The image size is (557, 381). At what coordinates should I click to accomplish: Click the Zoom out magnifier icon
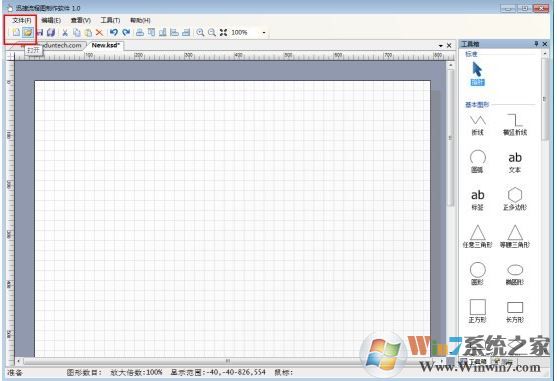(x=212, y=32)
